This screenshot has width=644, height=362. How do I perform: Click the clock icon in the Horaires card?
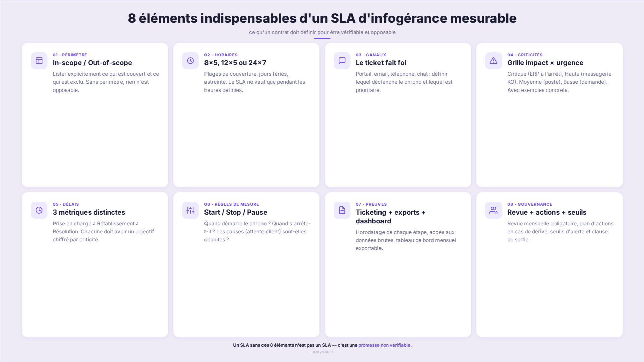[190, 61]
